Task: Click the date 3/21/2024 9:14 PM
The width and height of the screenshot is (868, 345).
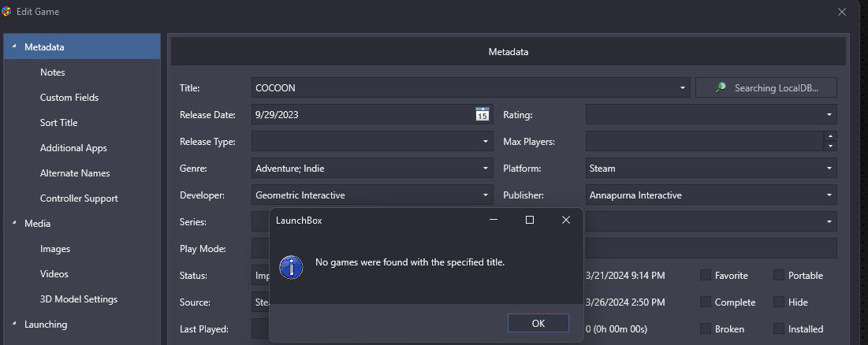Action: pos(625,276)
